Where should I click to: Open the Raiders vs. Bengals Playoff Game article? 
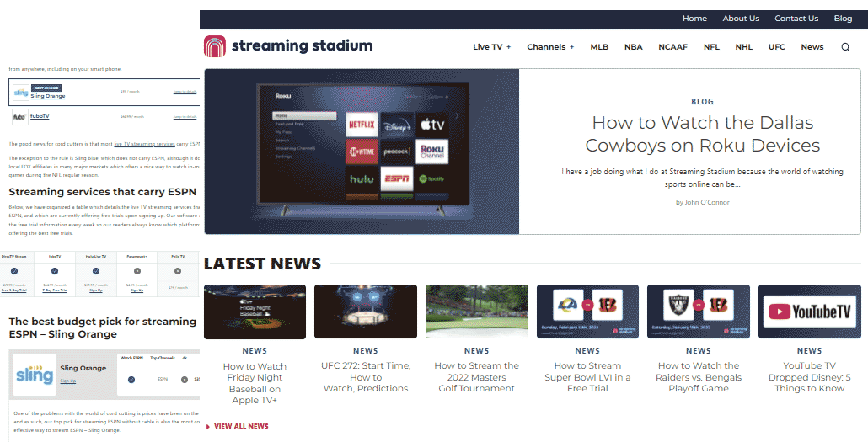point(699,376)
